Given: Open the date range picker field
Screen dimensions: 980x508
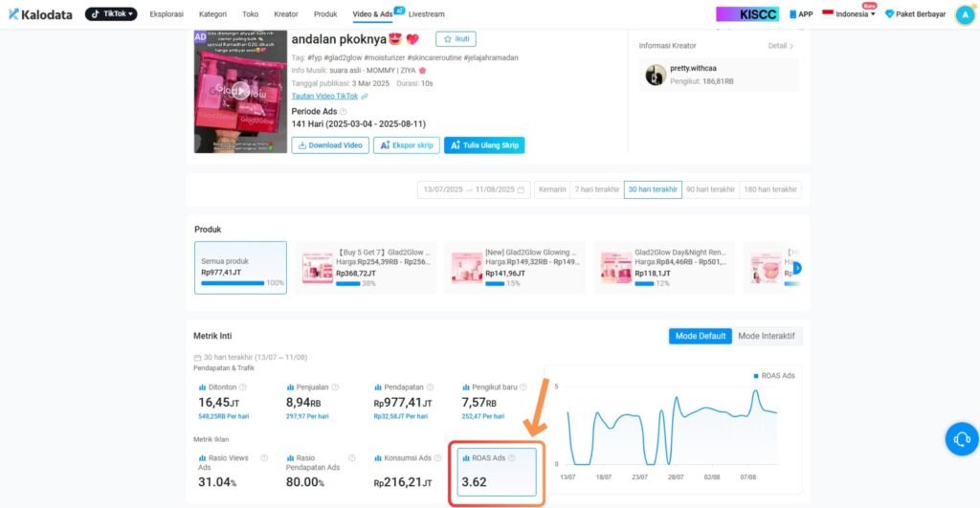Looking at the screenshot, I should [474, 189].
